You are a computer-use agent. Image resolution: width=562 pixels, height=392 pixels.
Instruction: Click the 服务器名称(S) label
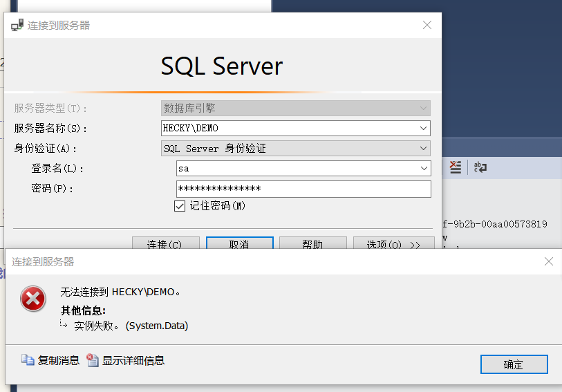[x=50, y=129]
